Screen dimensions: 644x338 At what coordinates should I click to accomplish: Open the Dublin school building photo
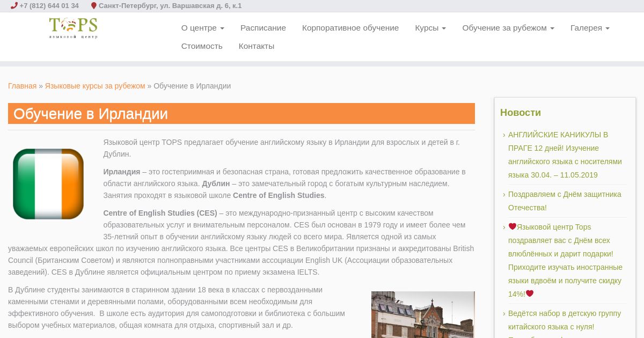(423, 314)
